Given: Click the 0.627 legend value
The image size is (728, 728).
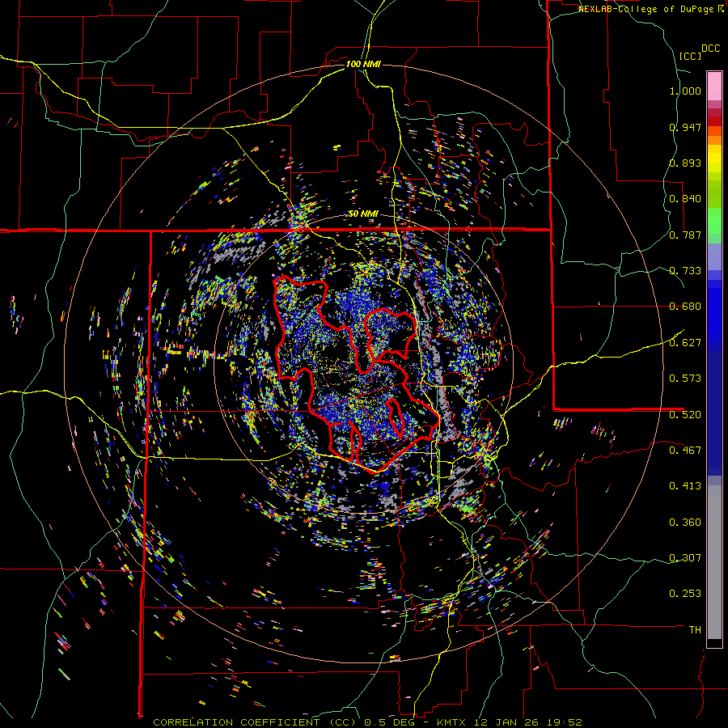Looking at the screenshot, I should point(685,343).
